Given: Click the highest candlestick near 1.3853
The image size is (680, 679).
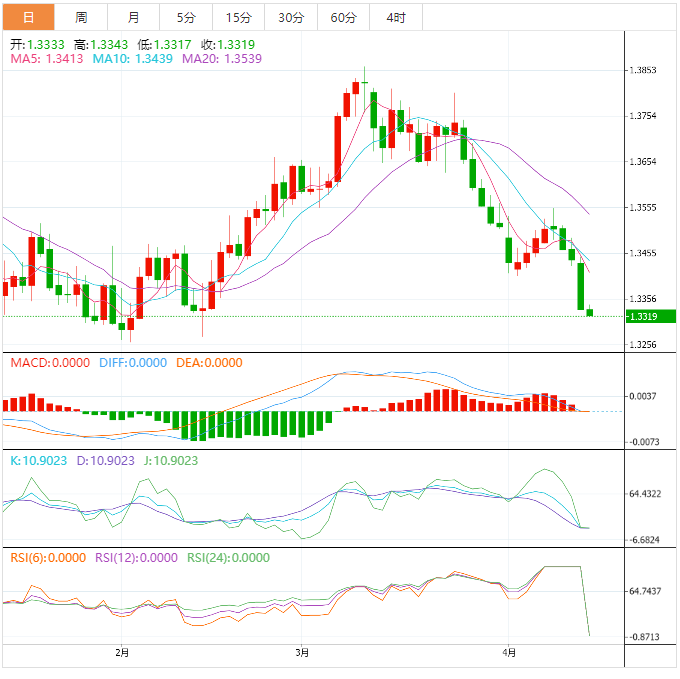Looking at the screenshot, I should coord(365,82).
